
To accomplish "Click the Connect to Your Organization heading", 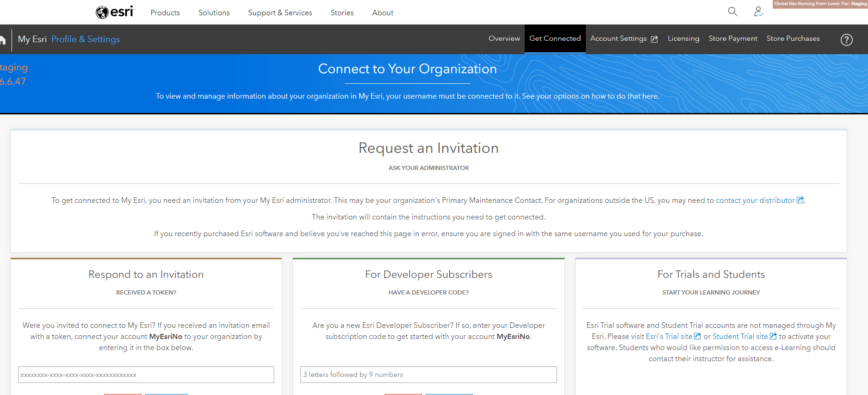I will (x=408, y=69).
